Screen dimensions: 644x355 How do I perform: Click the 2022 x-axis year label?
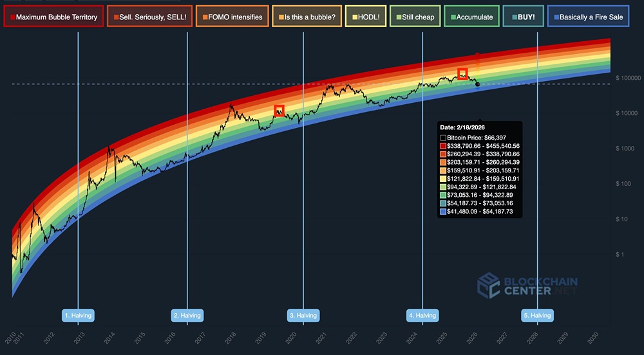point(351,338)
